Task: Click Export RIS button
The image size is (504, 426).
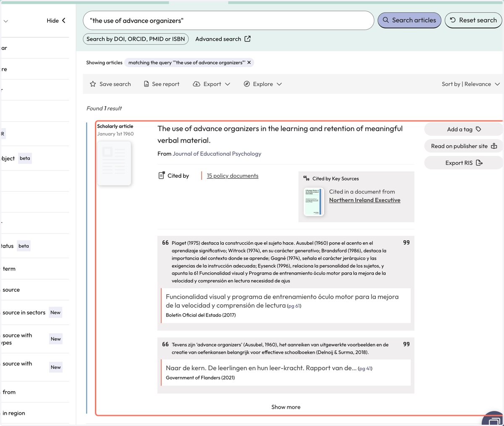Action: [x=464, y=163]
